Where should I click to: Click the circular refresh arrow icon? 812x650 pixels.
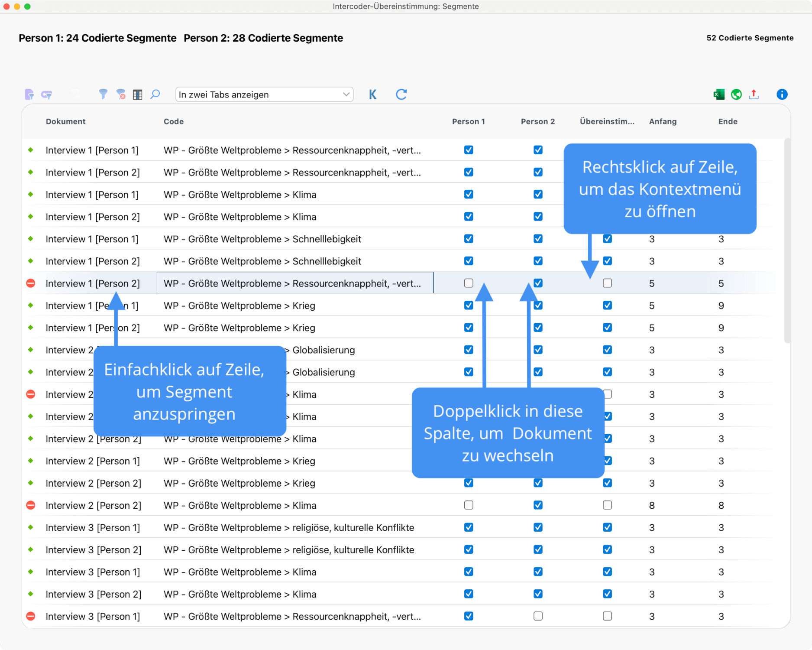pos(401,94)
